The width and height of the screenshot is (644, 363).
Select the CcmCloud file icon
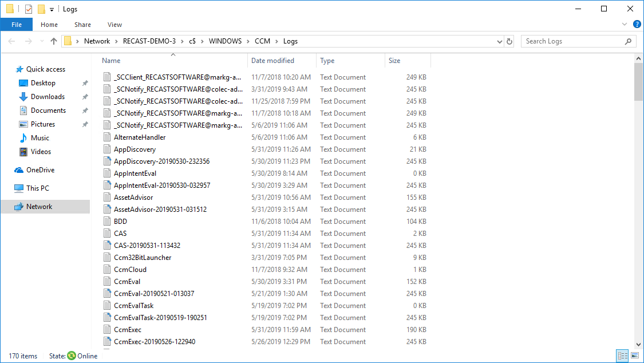(x=107, y=269)
